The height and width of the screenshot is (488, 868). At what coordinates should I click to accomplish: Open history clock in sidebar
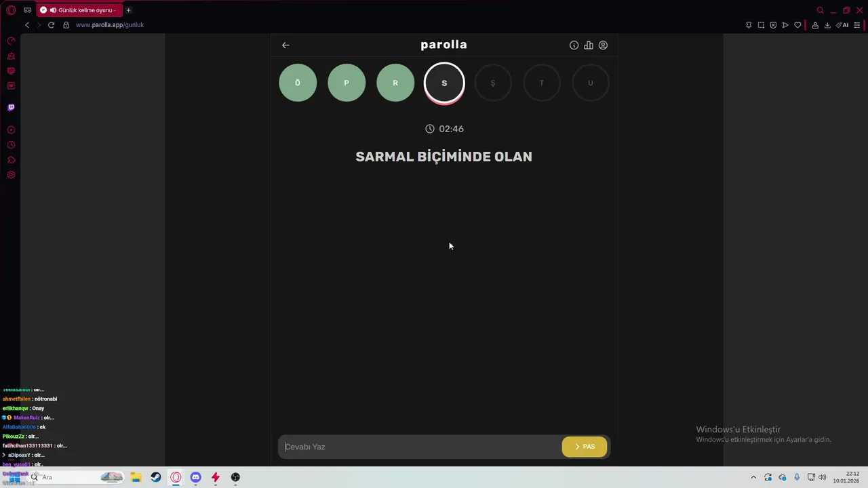click(x=11, y=145)
